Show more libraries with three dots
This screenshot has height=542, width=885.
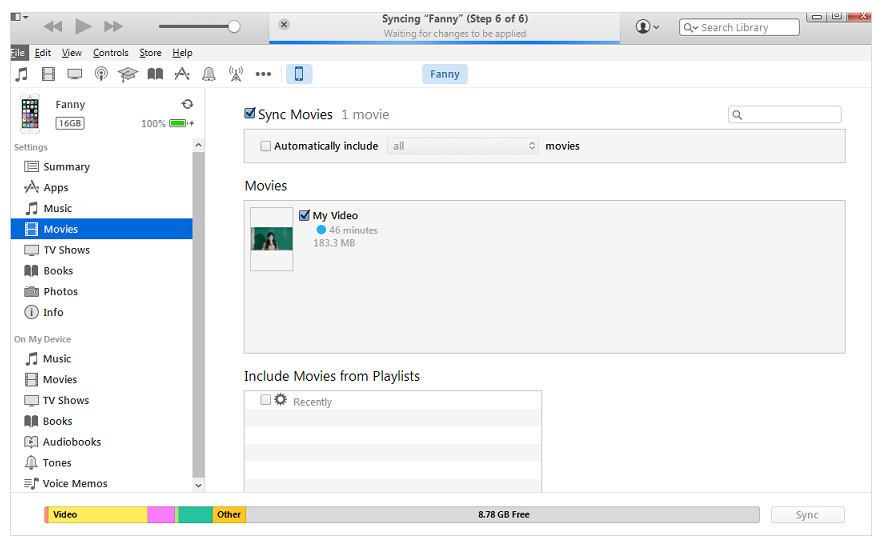point(263,74)
